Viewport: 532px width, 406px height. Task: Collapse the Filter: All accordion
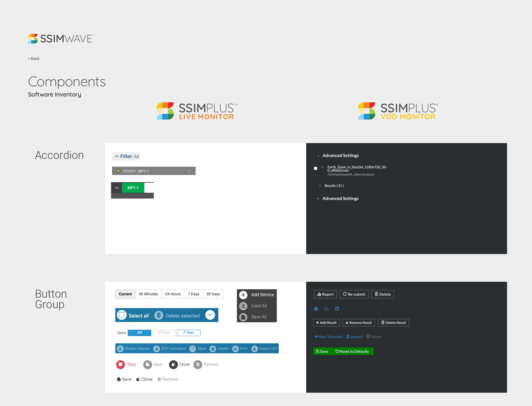126,156
